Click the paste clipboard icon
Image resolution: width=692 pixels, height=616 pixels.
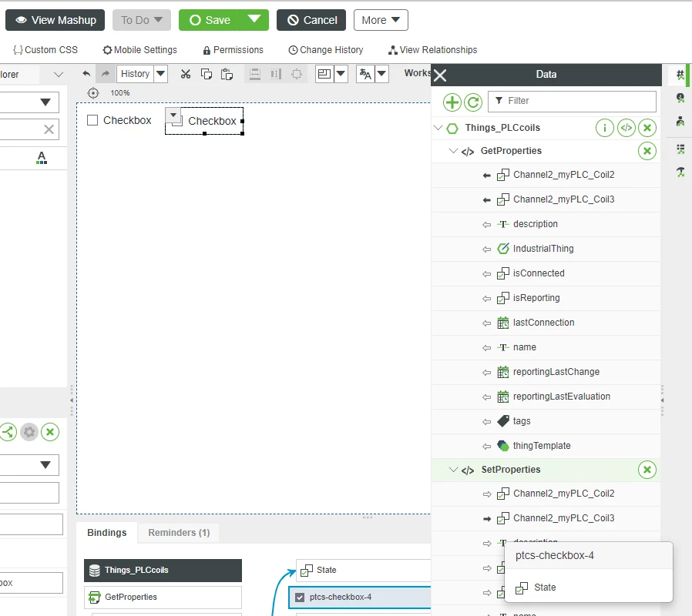point(227,74)
